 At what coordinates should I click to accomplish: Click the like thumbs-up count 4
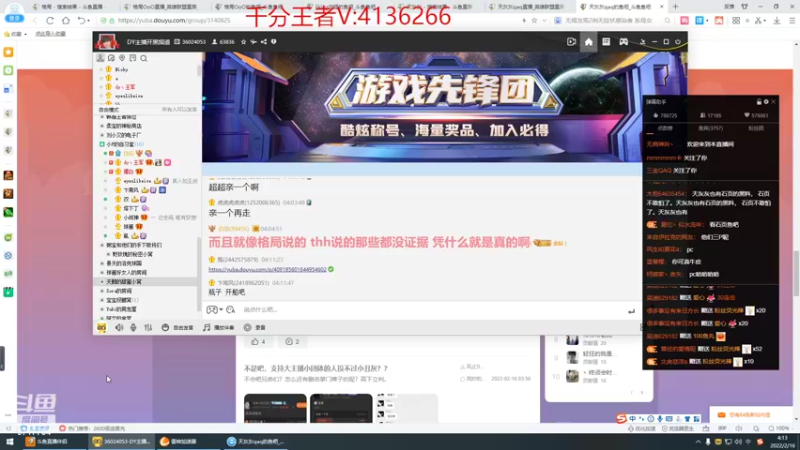tap(258, 342)
